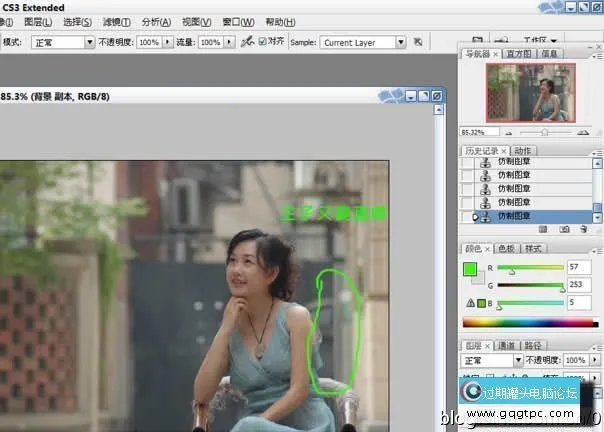Click the G channel color slider
The image size is (604, 432).
[x=530, y=285]
